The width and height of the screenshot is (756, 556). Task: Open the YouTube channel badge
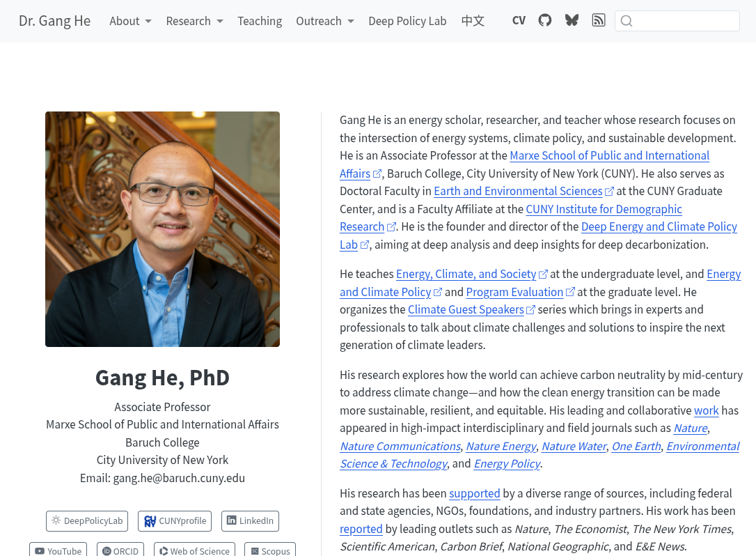coord(58,550)
